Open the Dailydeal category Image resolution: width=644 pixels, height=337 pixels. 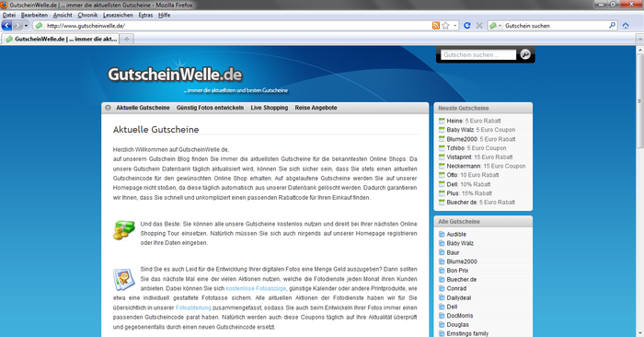coord(459,297)
